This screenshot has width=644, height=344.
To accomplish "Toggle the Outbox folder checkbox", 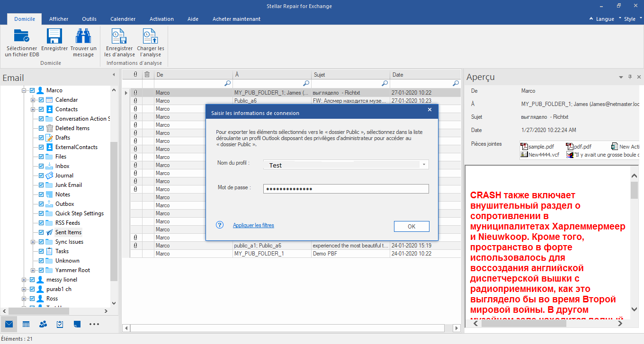I will (x=41, y=204).
